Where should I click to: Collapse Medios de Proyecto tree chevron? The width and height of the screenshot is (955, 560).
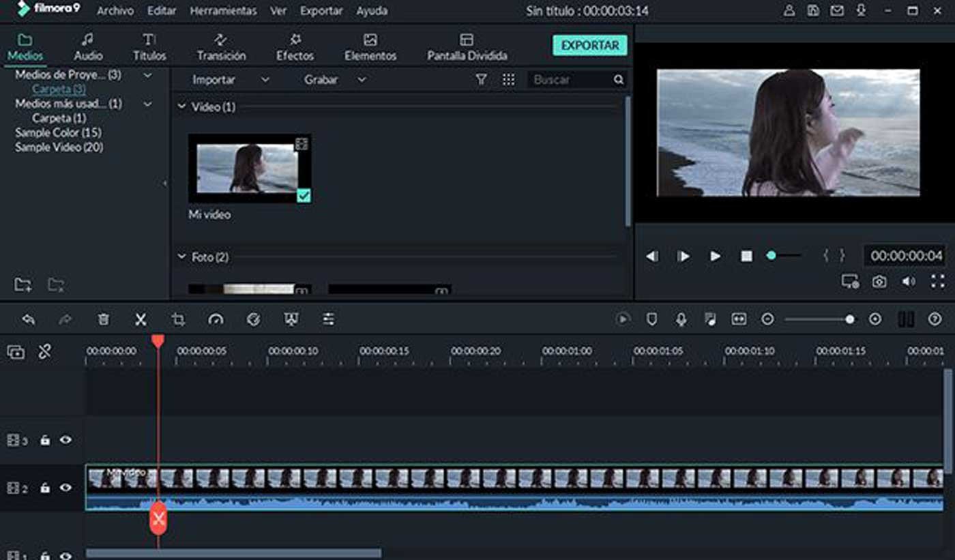coord(147,75)
